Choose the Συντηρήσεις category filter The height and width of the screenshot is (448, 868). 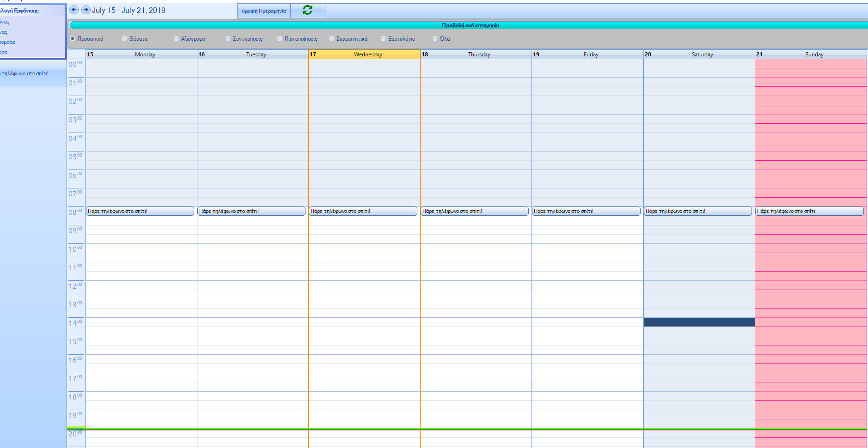click(228, 39)
